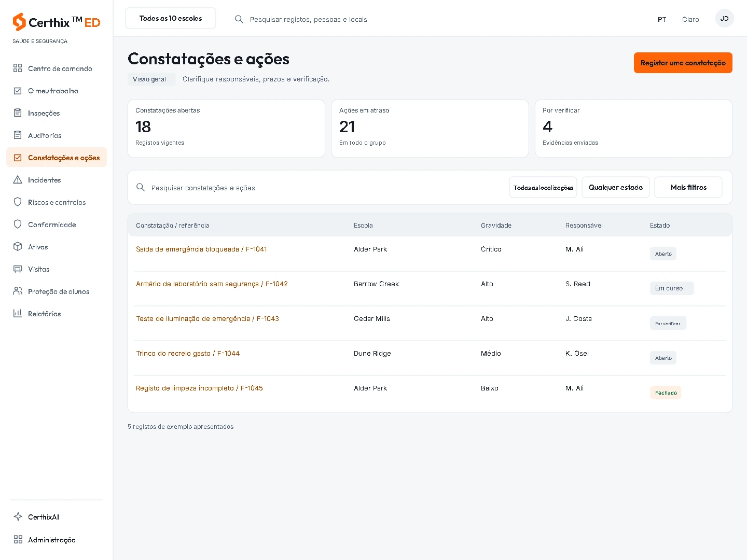Click the Riscos e controlos shield icon
This screenshot has height=560, width=747.
pos(18,202)
